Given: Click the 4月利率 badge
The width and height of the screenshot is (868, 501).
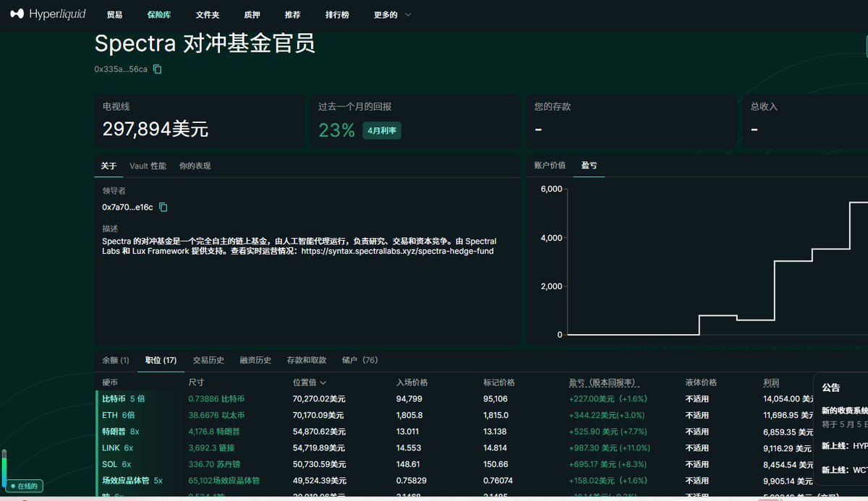Looking at the screenshot, I should (382, 131).
